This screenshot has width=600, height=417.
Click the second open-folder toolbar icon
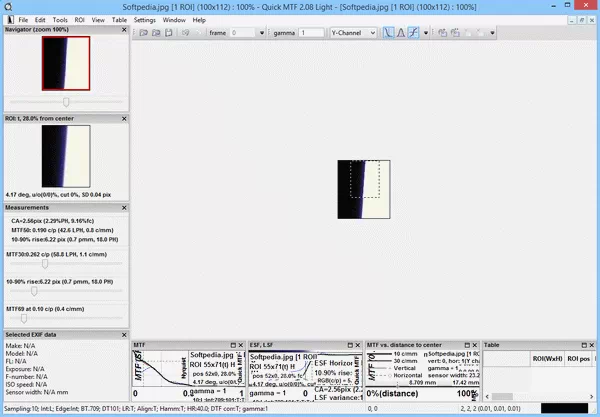(x=156, y=33)
